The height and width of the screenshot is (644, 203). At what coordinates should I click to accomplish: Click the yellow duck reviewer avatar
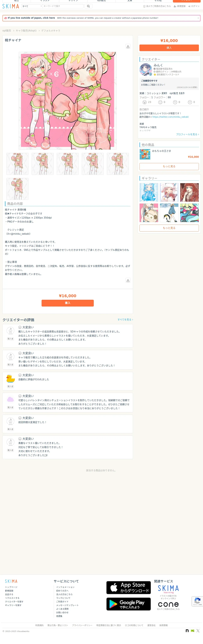(10, 379)
